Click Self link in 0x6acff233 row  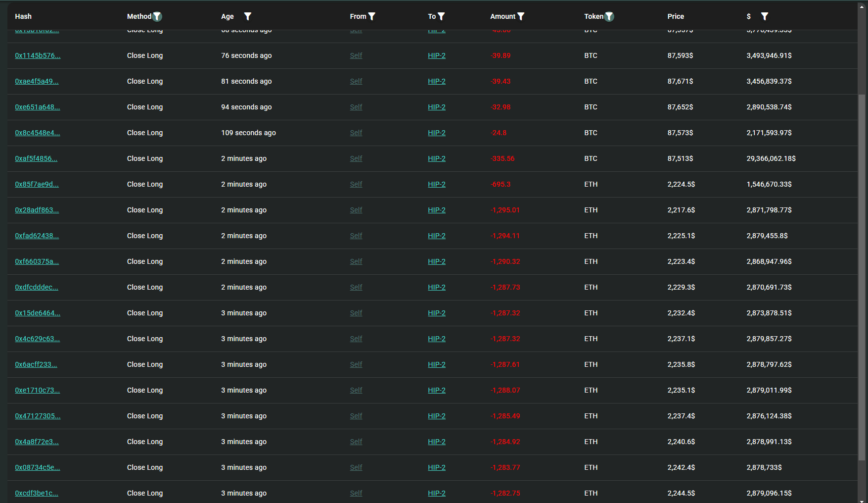pyautogui.click(x=356, y=364)
